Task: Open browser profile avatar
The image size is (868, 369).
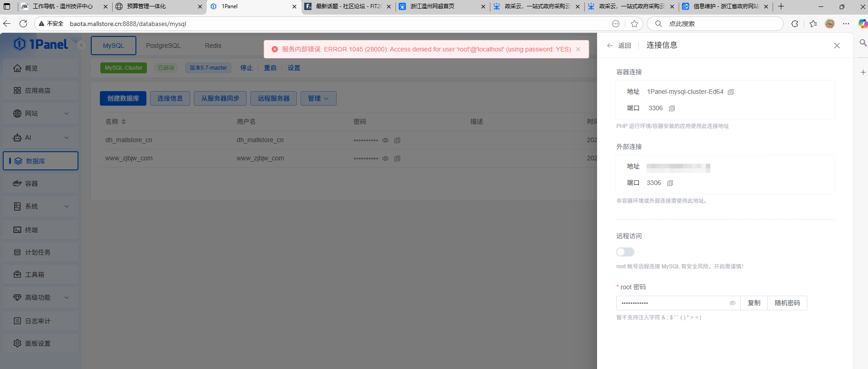Action: (830, 24)
